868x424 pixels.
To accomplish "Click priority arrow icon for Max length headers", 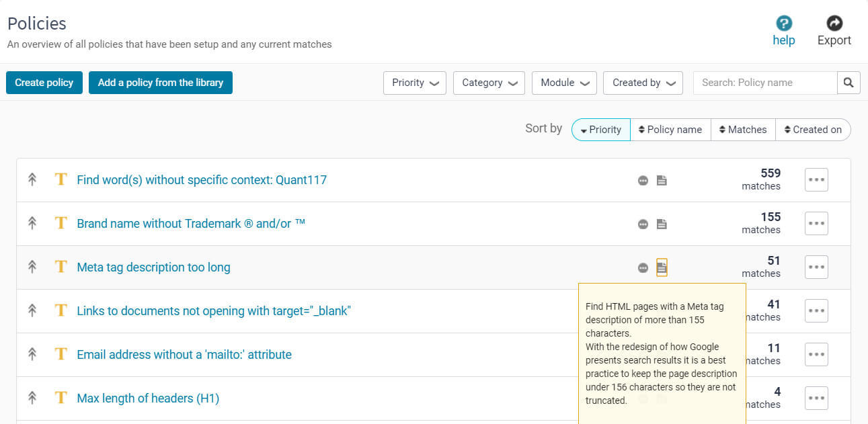I will pos(32,398).
